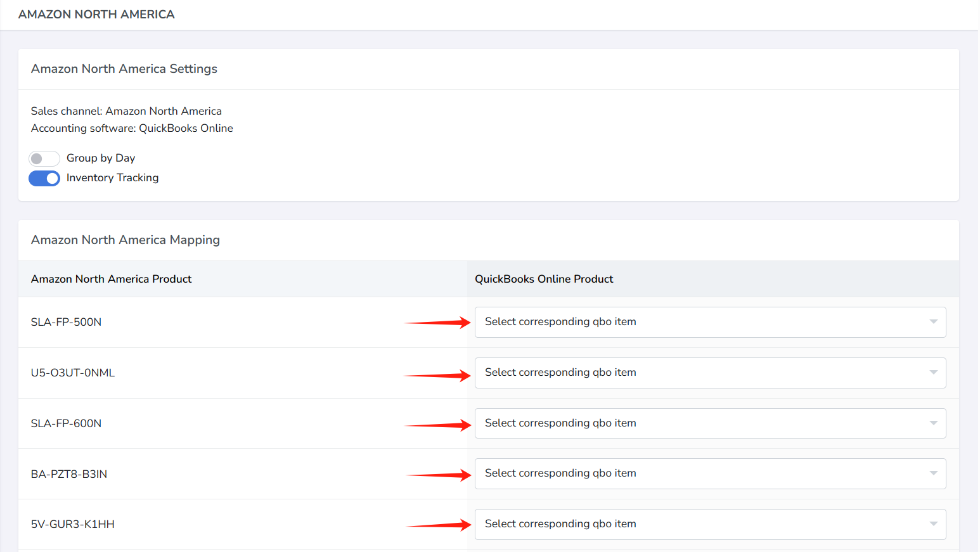Screen dimensions: 980x552
Task: Click the Inventory Tracking label
Action: [113, 177]
